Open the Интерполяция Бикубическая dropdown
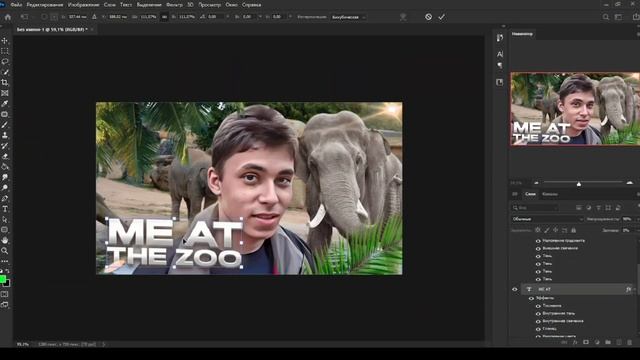 coord(348,17)
